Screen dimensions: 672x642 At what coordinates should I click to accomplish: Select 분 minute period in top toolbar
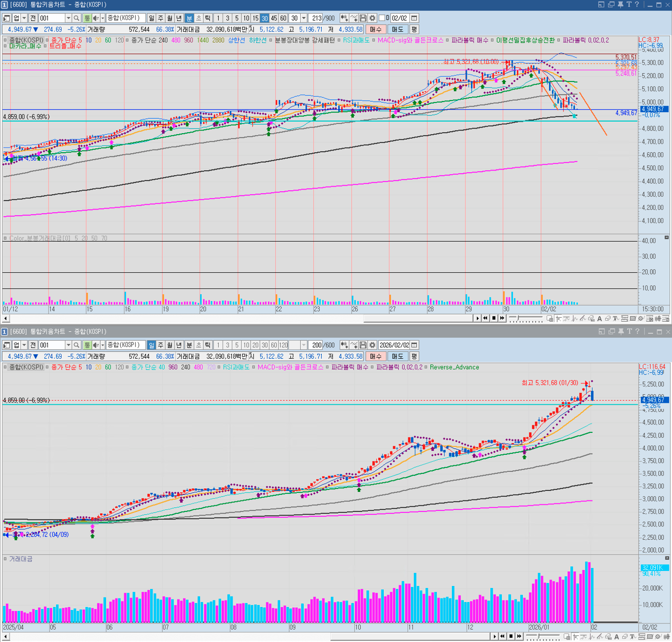pyautogui.click(x=189, y=18)
